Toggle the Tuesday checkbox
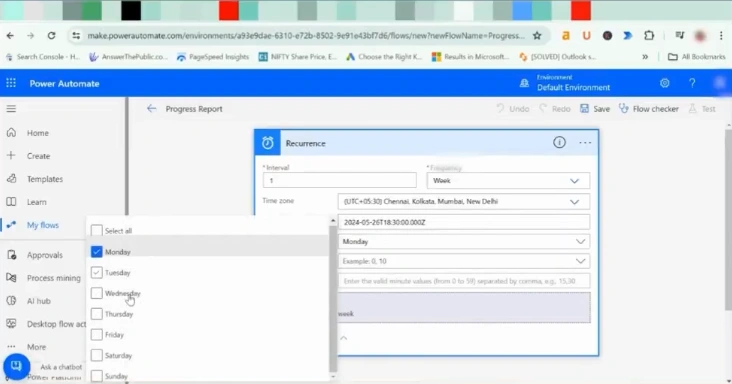Viewport: 732px width, 384px height. (96, 272)
